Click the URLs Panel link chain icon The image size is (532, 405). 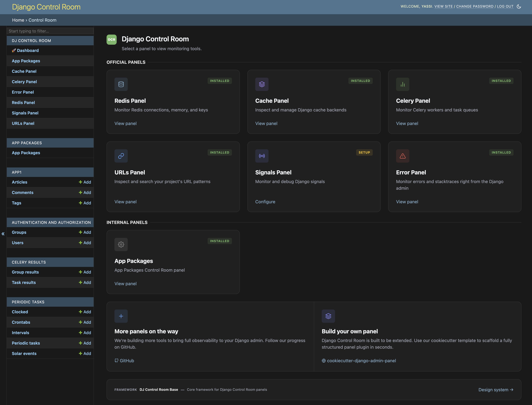click(x=121, y=156)
